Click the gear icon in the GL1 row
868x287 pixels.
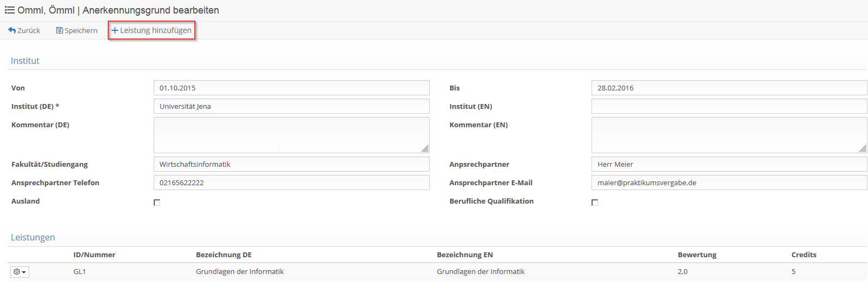17,272
